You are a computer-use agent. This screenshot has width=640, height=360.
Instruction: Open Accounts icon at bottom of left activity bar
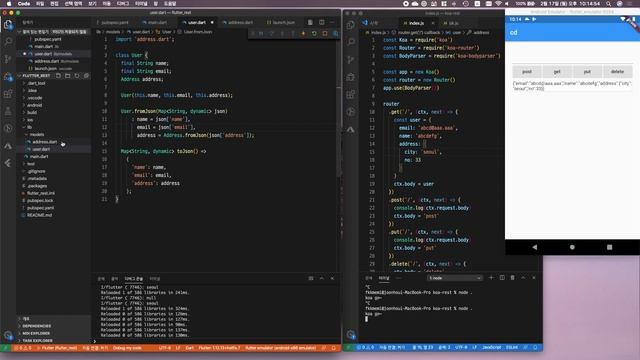(8, 336)
